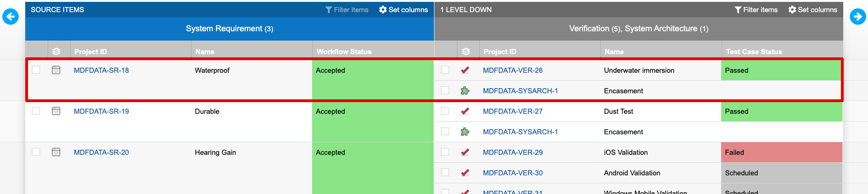
Task: Check the box next to MDFDATA-SR-19
Action: pyautogui.click(x=36, y=111)
